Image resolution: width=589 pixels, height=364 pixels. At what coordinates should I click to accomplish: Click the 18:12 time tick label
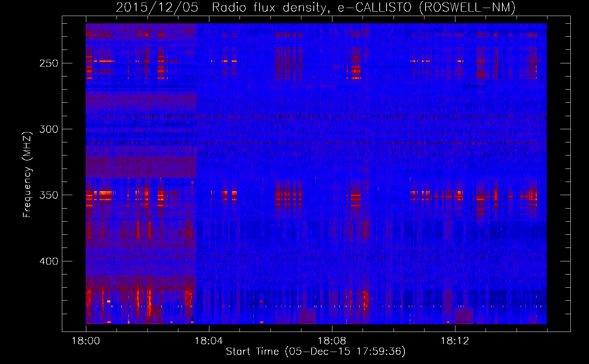[x=455, y=341]
